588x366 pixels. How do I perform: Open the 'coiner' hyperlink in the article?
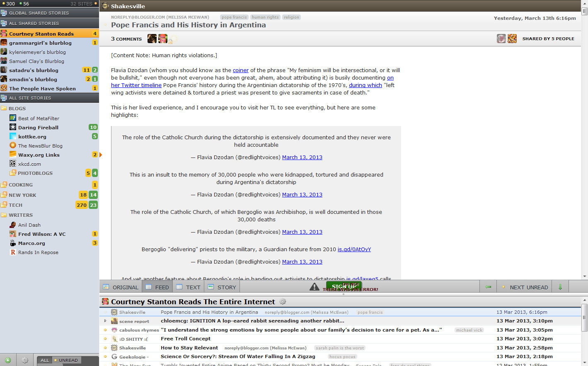point(241,70)
